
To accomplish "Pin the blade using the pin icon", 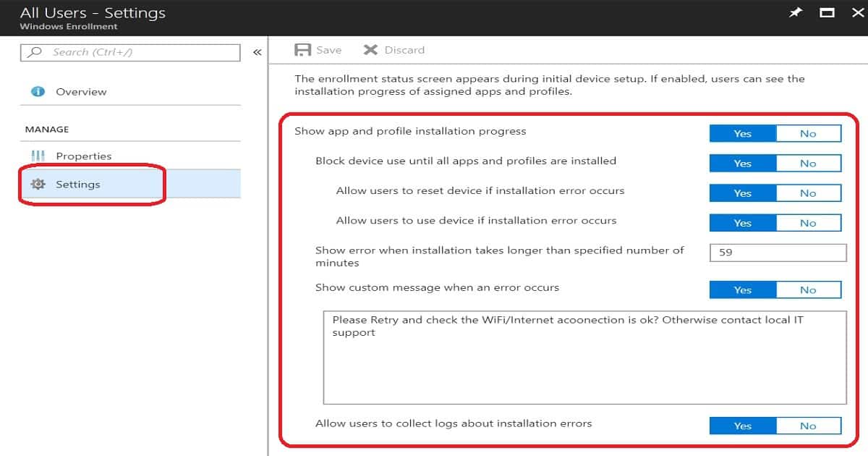I will (794, 12).
